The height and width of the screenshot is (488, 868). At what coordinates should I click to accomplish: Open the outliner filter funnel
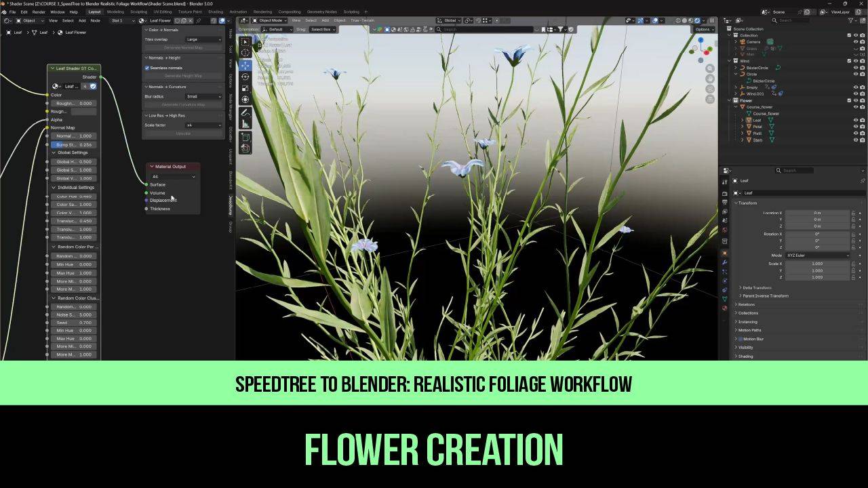(850, 20)
